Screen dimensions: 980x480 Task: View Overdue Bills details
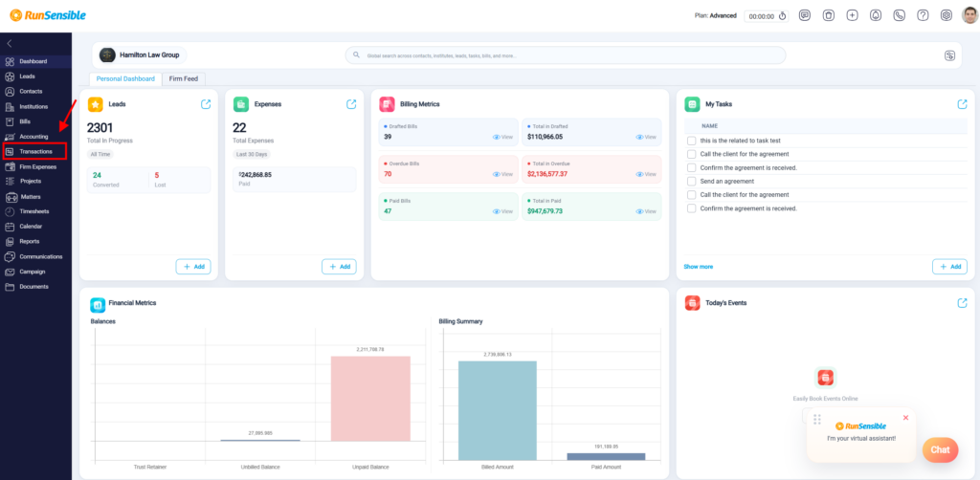[x=502, y=174]
